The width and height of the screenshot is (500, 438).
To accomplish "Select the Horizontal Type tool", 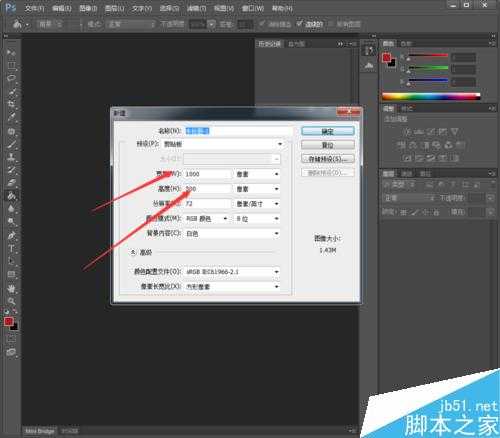I will (11, 248).
